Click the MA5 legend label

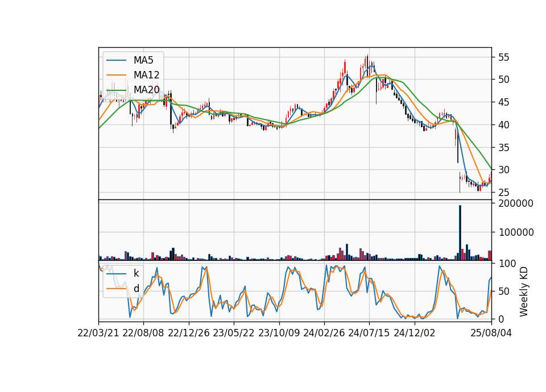click(143, 60)
